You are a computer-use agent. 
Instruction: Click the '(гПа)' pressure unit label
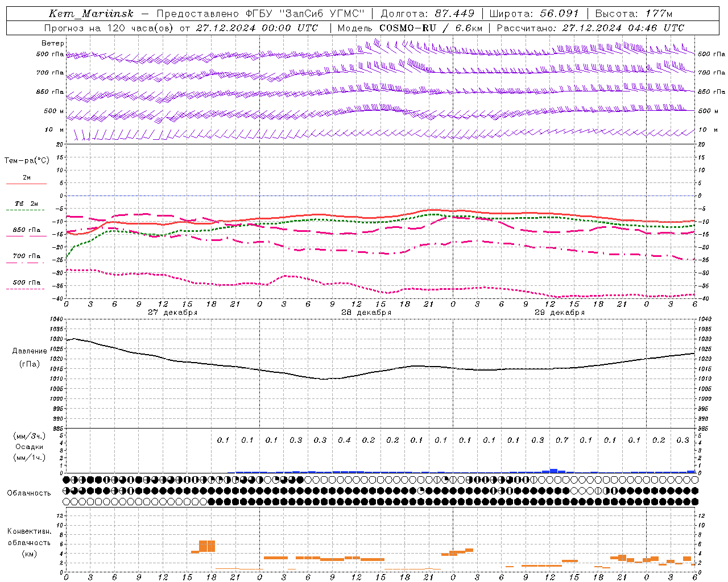(x=30, y=364)
